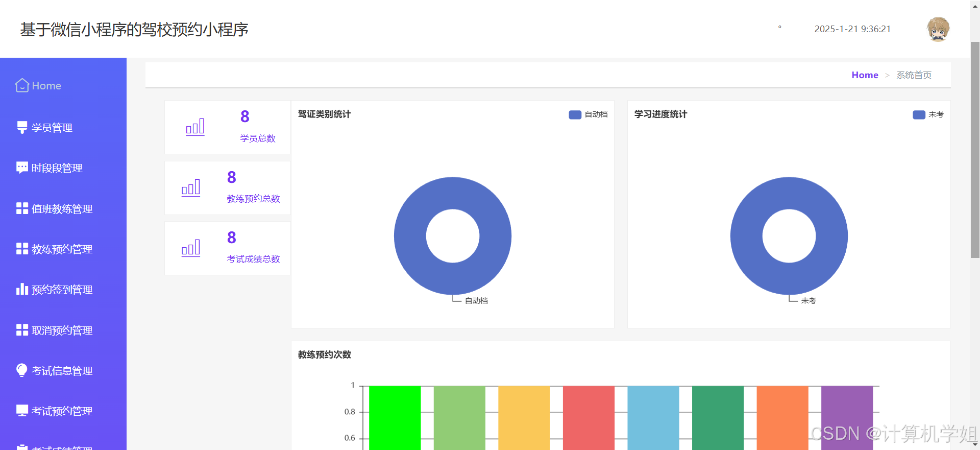
Task: Click the light blue bar in 教练预约次数
Action: coord(653,418)
